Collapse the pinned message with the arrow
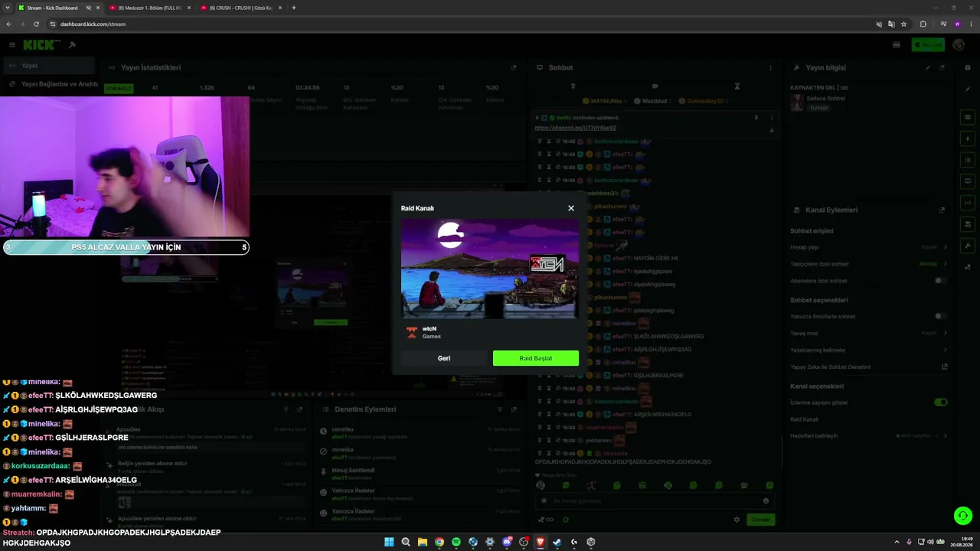This screenshot has width=980, height=551. tap(771, 129)
